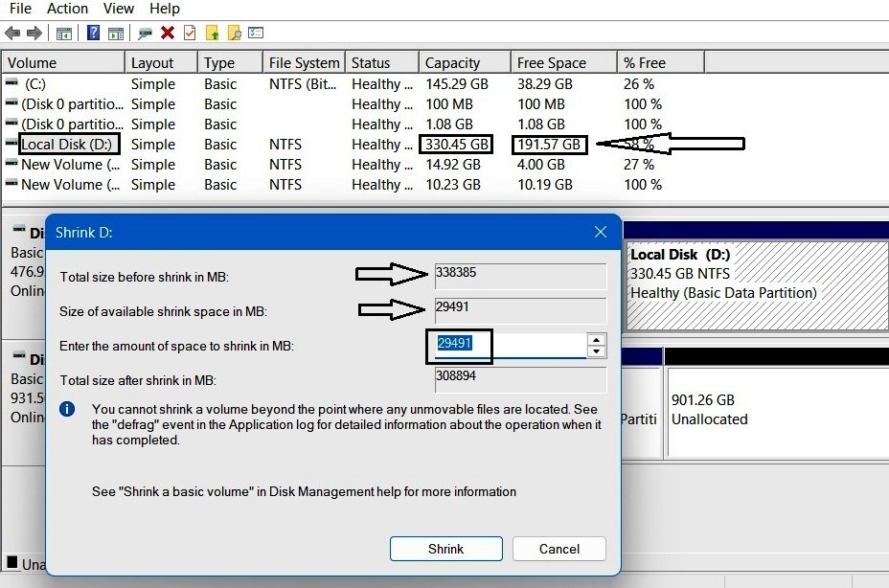Click the available shrink space field
The width and height of the screenshot is (889, 588).
(x=520, y=310)
